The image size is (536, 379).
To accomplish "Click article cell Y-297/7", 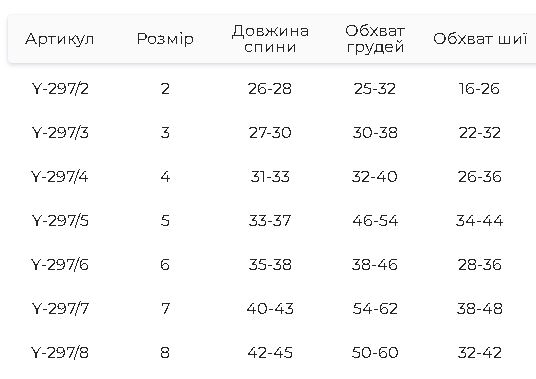I will click(60, 309).
